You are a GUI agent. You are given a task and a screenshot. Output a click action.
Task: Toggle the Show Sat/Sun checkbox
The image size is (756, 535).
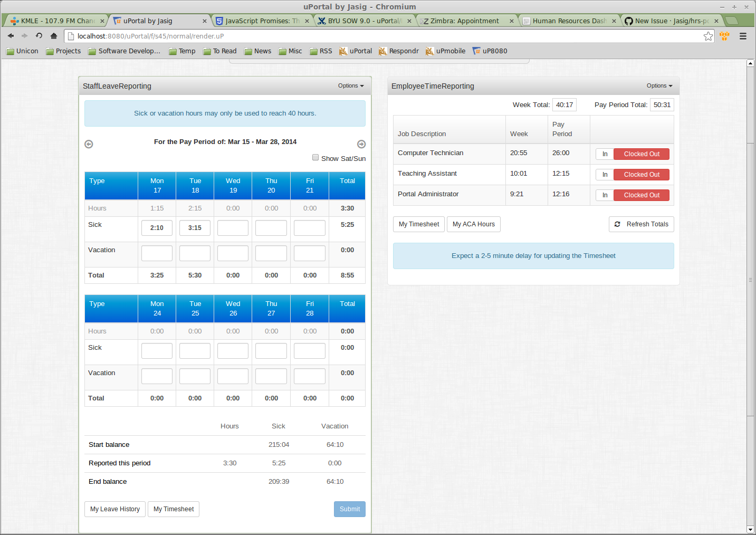tap(315, 157)
